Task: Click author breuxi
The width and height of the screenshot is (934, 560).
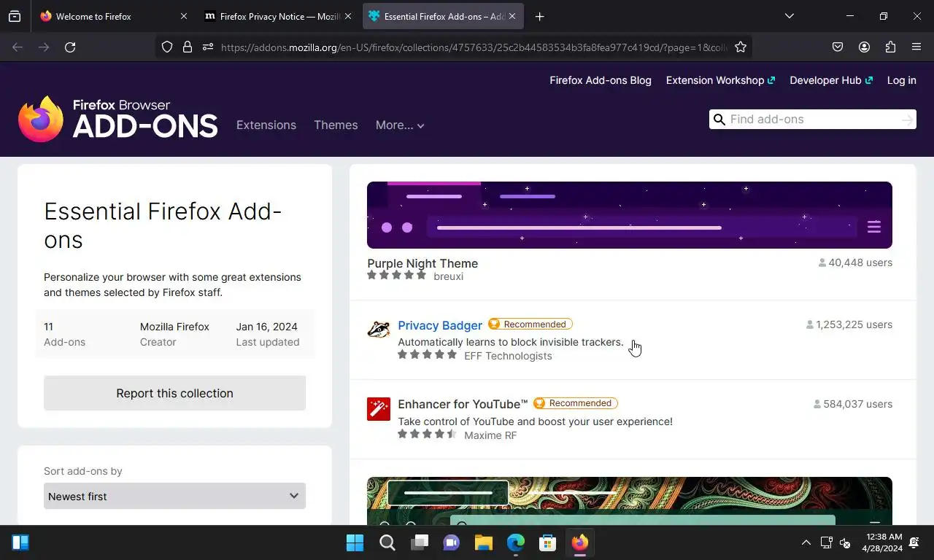Action: pos(448,276)
